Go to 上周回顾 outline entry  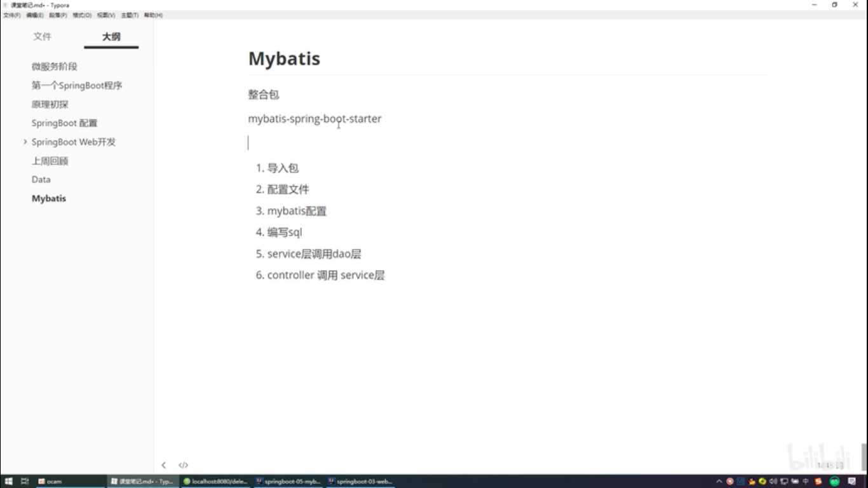(50, 161)
